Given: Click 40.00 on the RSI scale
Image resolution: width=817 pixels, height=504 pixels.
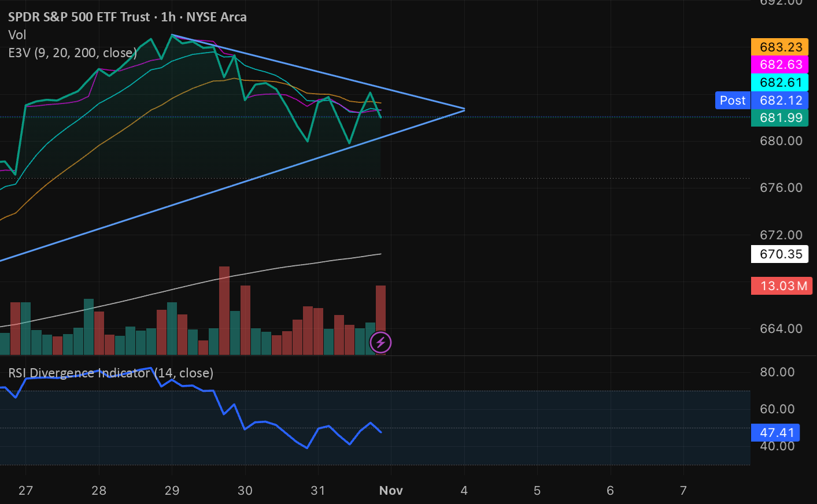Looking at the screenshot, I should [x=777, y=447].
